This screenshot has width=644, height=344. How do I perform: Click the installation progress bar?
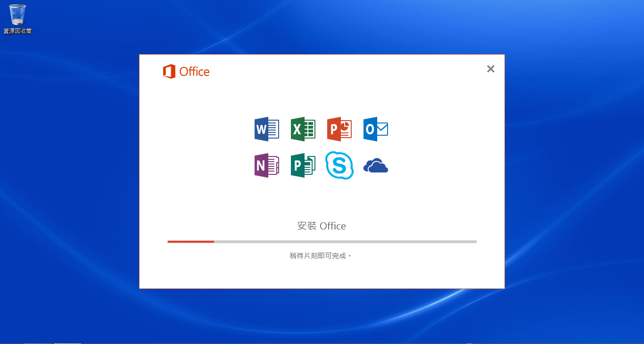coord(322,242)
